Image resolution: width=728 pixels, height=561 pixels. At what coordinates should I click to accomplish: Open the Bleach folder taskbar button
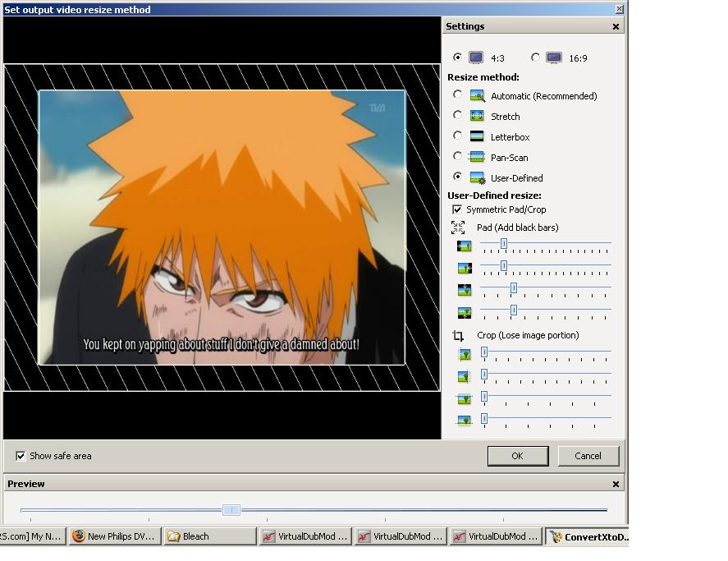point(209,536)
